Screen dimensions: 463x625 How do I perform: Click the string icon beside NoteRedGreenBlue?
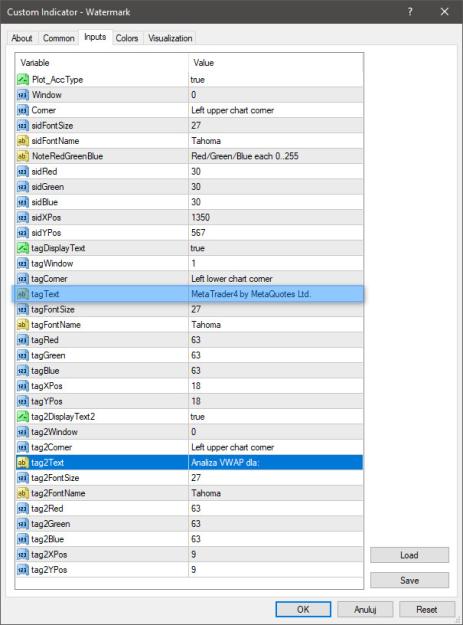23,156
